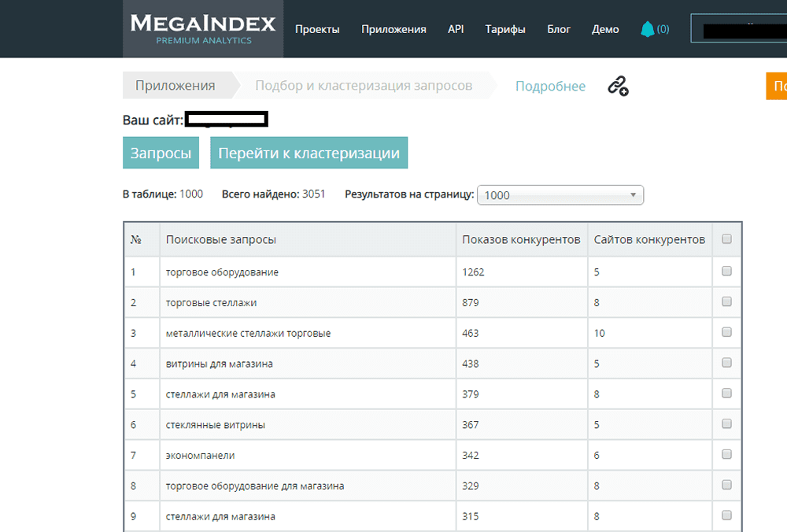Screen dimensions: 787x532
Task: Open the Проекты menu
Action: click(317, 28)
